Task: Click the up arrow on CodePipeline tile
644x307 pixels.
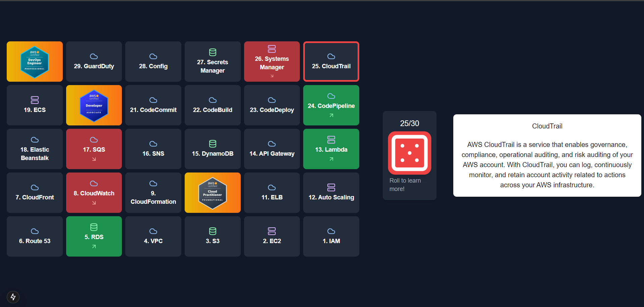Action: click(x=331, y=115)
